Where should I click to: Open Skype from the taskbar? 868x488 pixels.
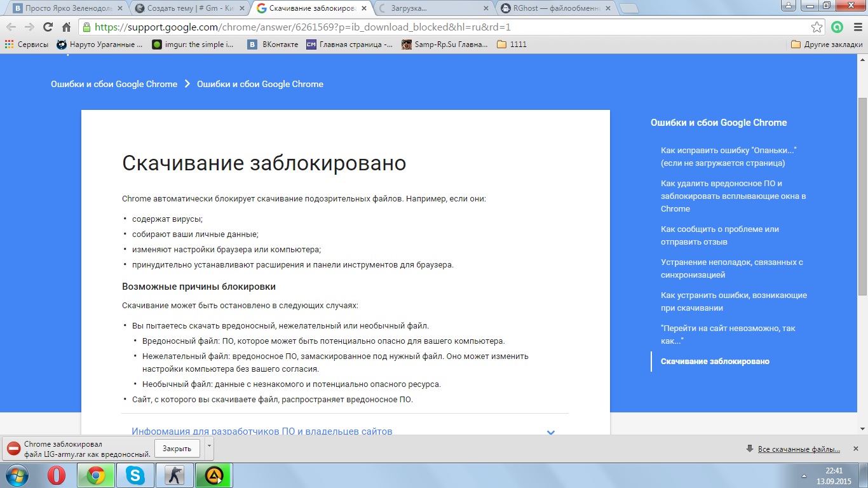tap(135, 475)
